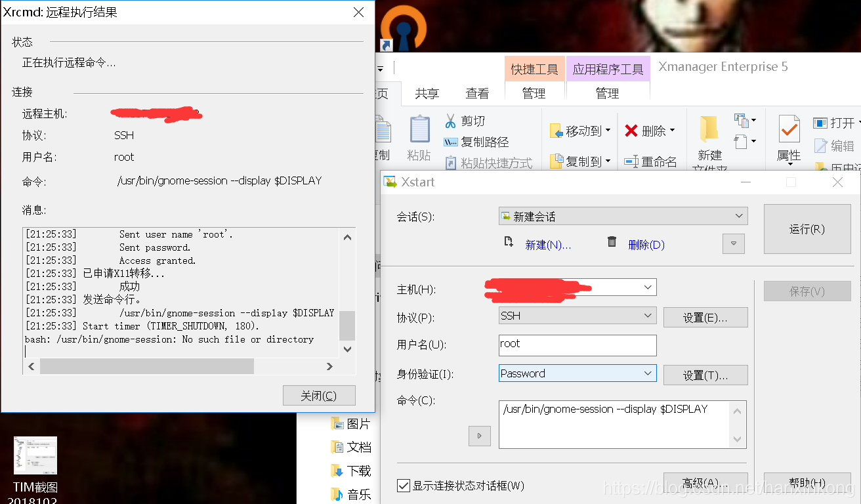Viewport: 861px width, 504px height.
Task: Open the 协议 SSH protocol dropdown
Action: tap(648, 316)
